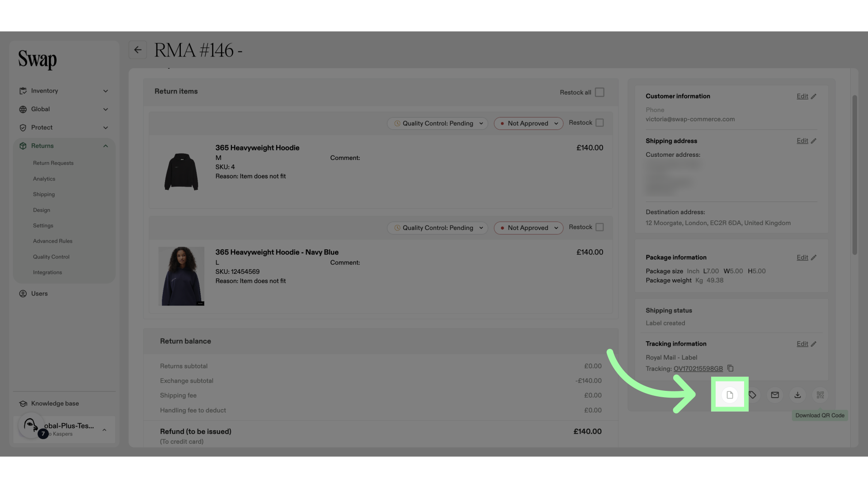The height and width of the screenshot is (488, 868).
Task: Open Quality Control dropdown for Navy Blue hoodie
Action: [437, 228]
